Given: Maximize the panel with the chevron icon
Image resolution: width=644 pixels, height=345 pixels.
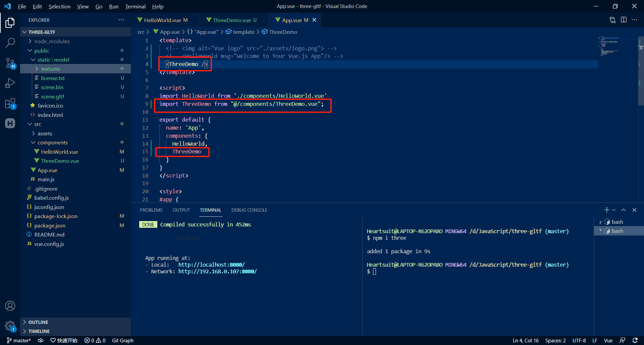Looking at the screenshot, I should pyautogui.click(x=624, y=210).
